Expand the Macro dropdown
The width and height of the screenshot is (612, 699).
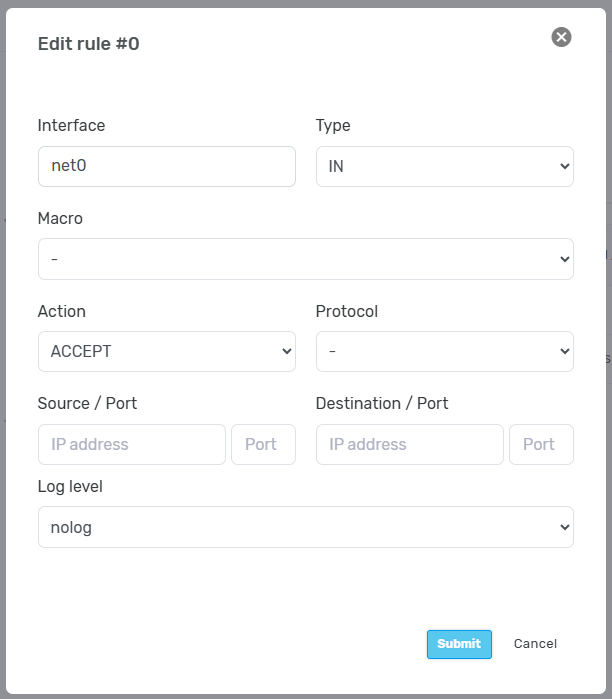click(305, 259)
